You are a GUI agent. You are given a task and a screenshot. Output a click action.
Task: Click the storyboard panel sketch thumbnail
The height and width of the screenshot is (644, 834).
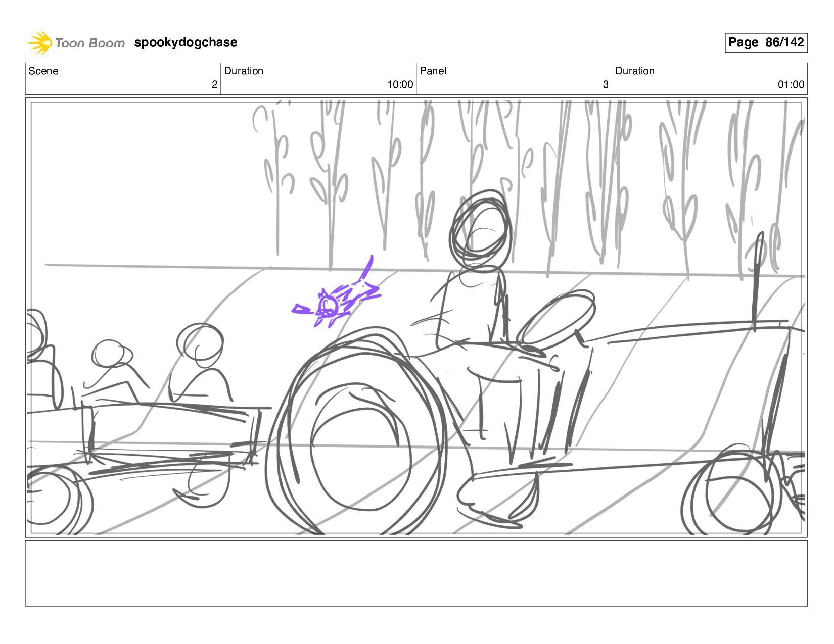[x=416, y=318]
